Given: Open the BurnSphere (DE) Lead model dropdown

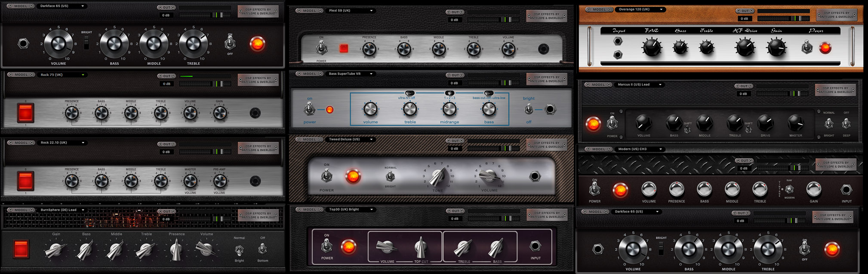Looking at the screenshot, I should (62, 210).
